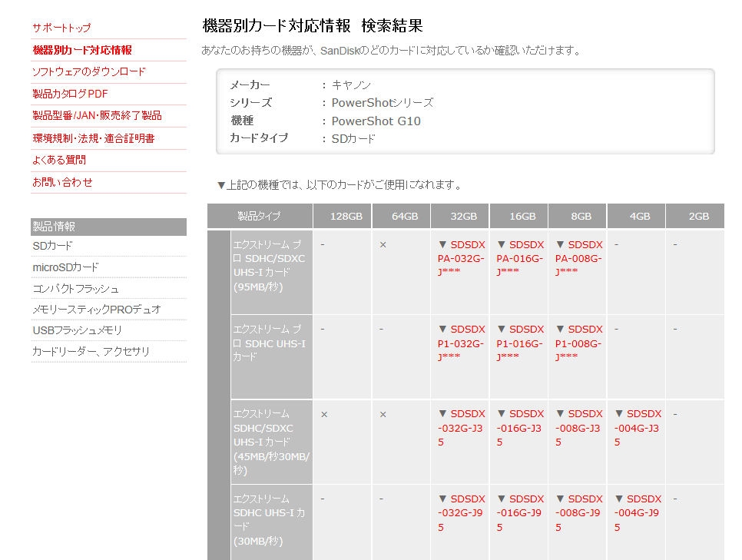Click the 製品タイプ column header

[x=260, y=217]
